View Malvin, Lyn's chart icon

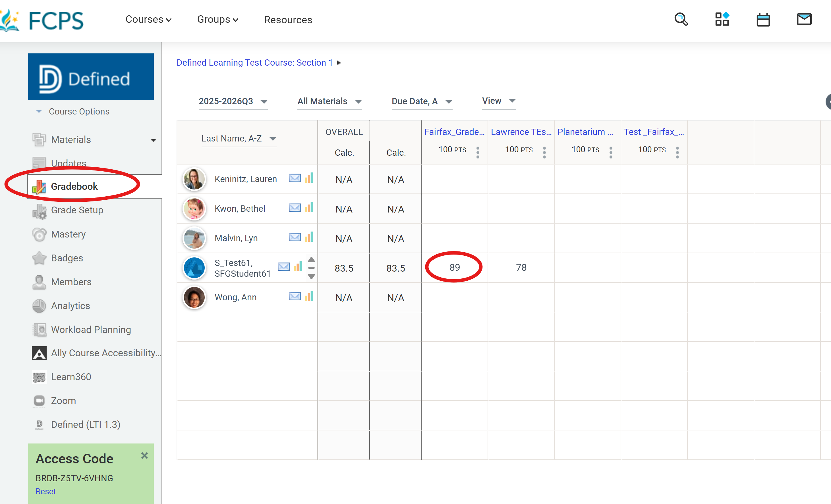[x=309, y=237]
